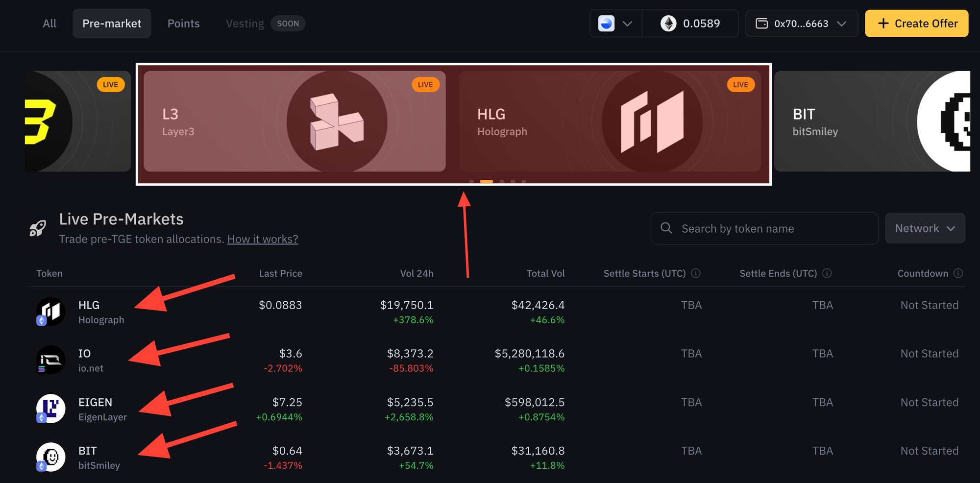The height and width of the screenshot is (483, 980).
Task: Open the bitSmiley name in the table row
Action: [x=99, y=465]
